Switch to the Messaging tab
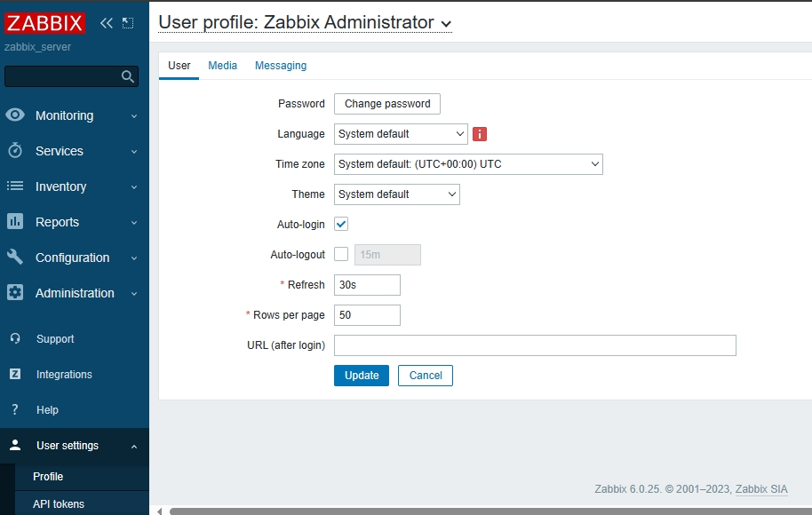This screenshot has width=812, height=515. coord(281,66)
